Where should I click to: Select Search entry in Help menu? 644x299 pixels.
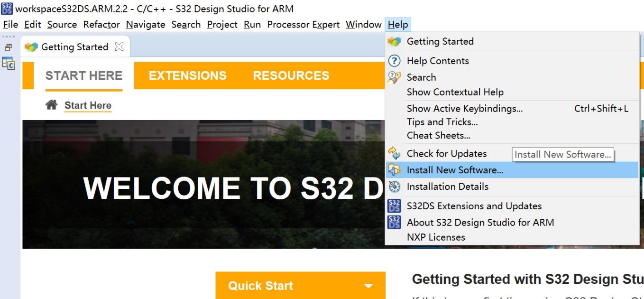512,77
